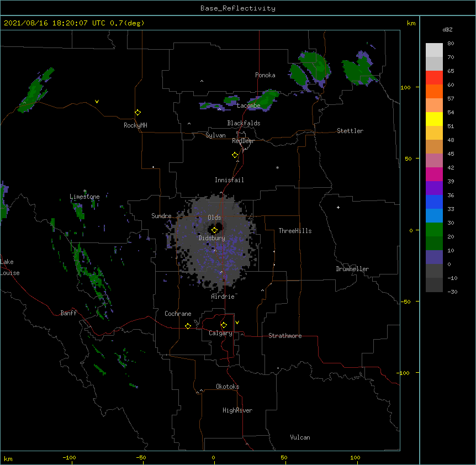
Task: Click the Innisfail city label
Action: [x=229, y=180]
